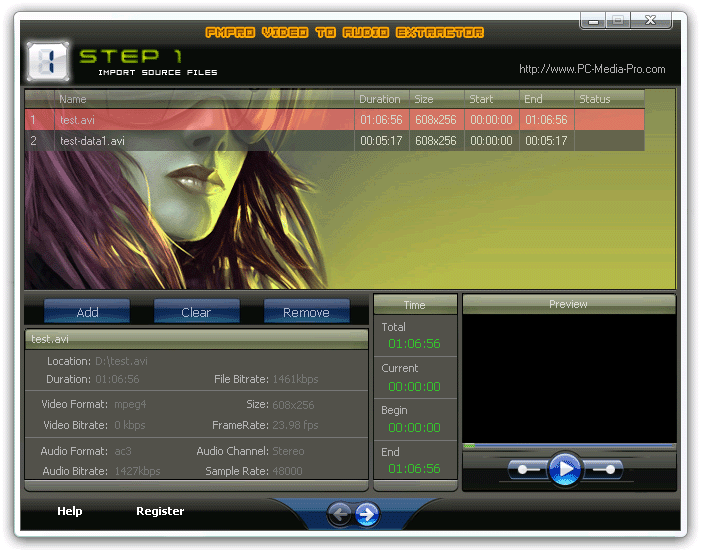Screen dimensions: 701x550
Task: Click test-data1.avi duration 00:05:17
Action: point(382,141)
